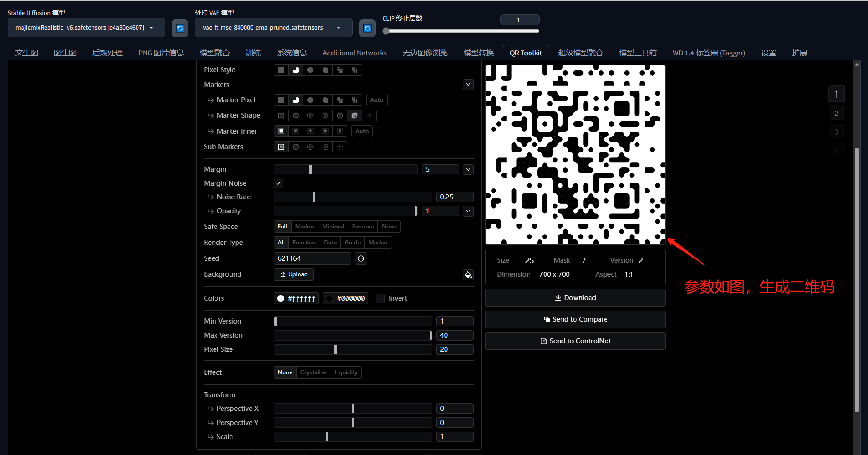
Task: Open the 模型转换 tab
Action: 479,53
